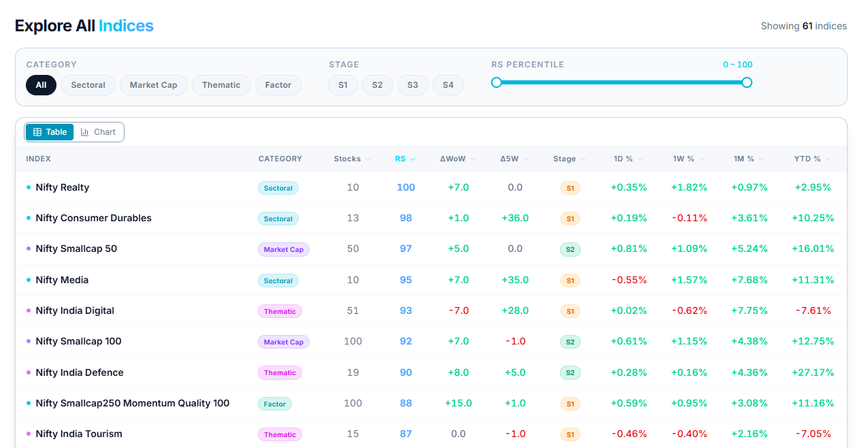868x448 pixels.
Task: Click Factor badge in Smallcap250 Momentum Quality row
Action: [275, 404]
